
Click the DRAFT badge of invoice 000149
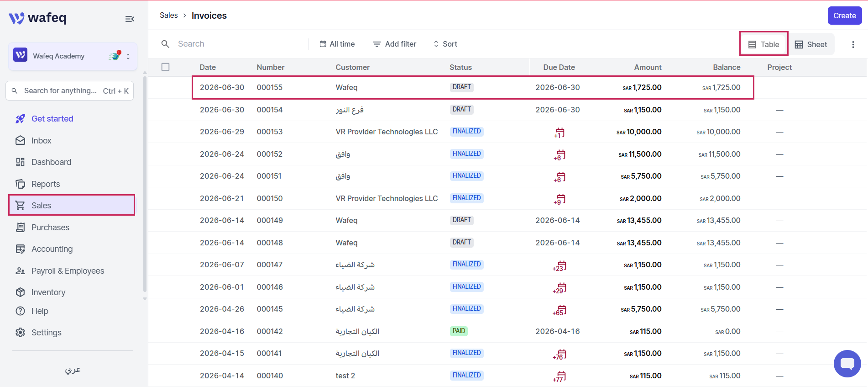click(461, 220)
